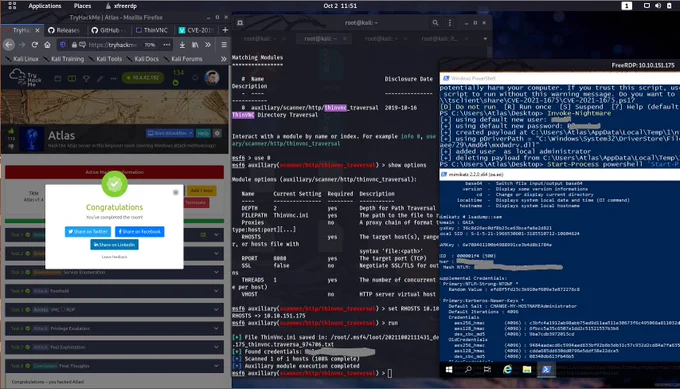
Task: Open the Places menu in top panel
Action: 82,6
